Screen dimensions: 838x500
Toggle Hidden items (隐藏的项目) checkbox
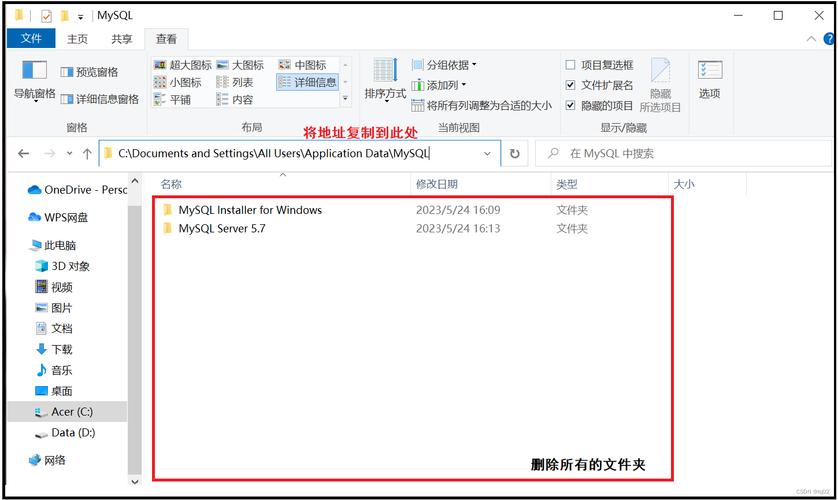(x=570, y=105)
